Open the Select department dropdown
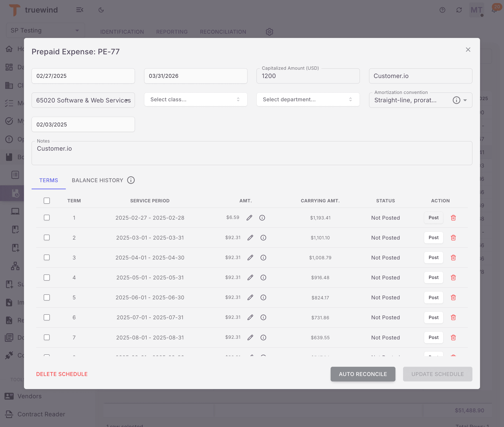504x427 pixels. 308,99
